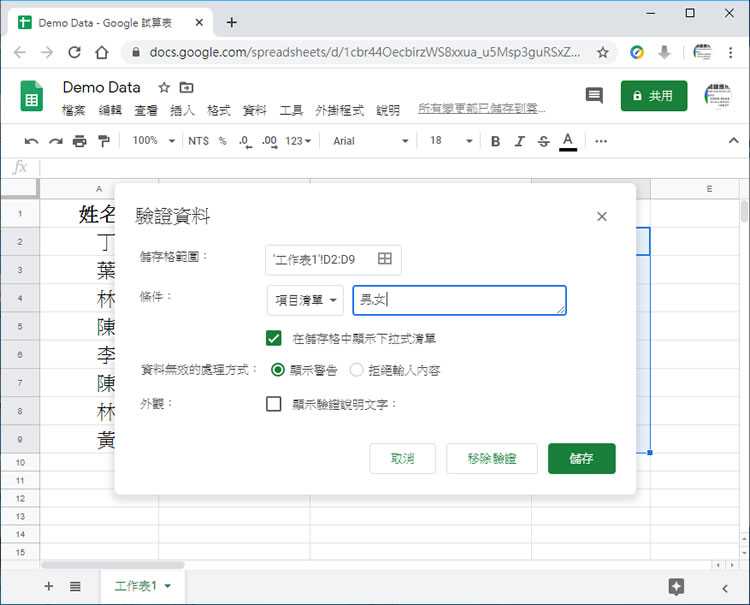This screenshot has height=605, width=750.
Task: Click the 所有變更都已儲存 status link
Action: pos(482,109)
